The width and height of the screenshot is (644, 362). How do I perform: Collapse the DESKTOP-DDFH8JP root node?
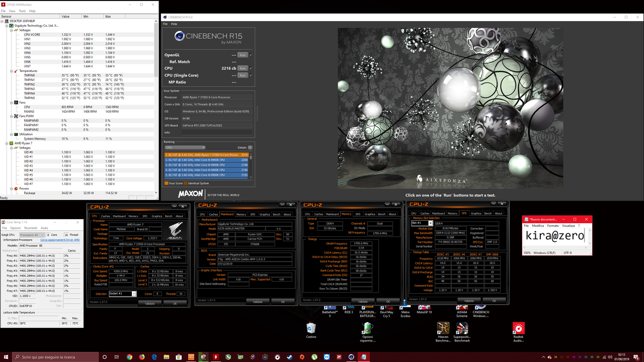tap(3, 21)
